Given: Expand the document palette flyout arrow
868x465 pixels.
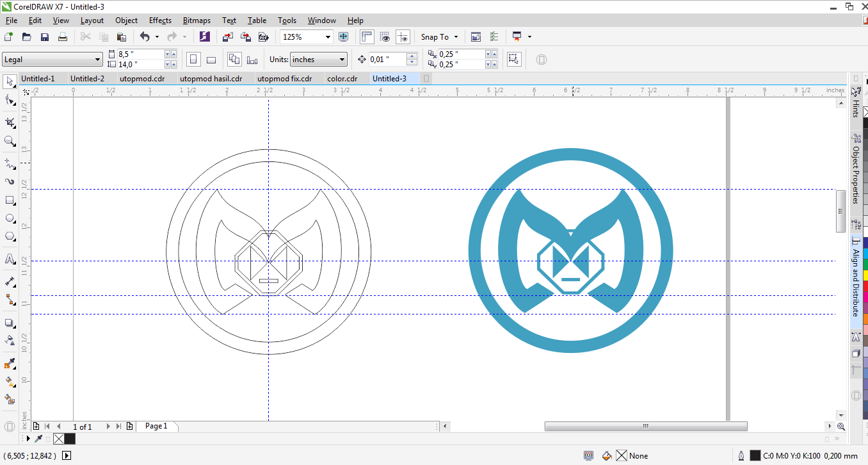Looking at the screenshot, I should (x=28, y=439).
